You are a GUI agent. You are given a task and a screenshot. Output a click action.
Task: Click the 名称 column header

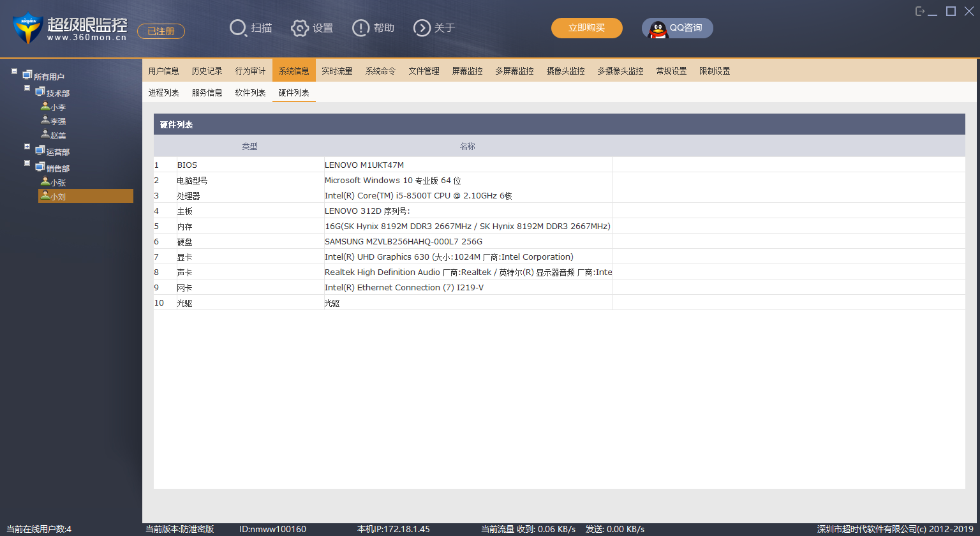467,146
